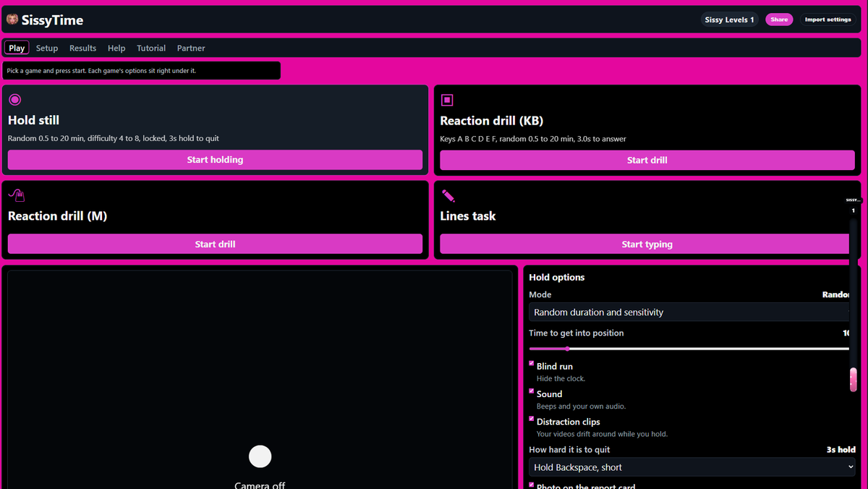
Task: Click the pink level meter scrollbar handle
Action: [x=854, y=379]
